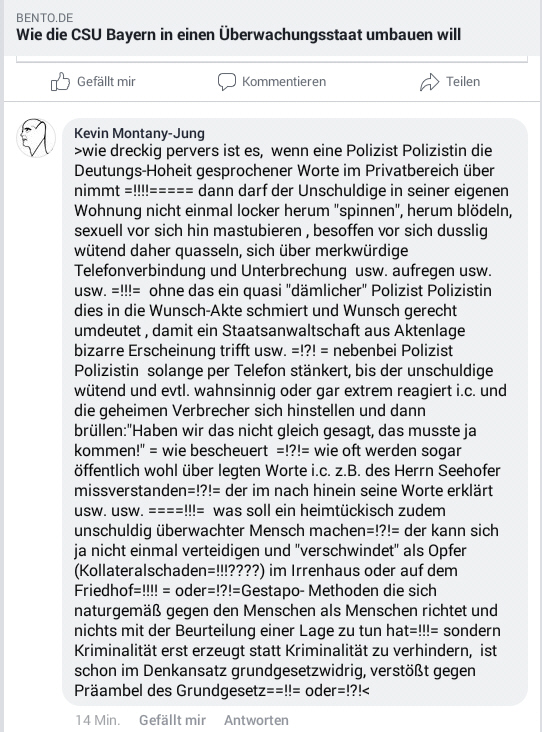The height and width of the screenshot is (732, 542).
Task: Open the Kevin Montany-Jung name link
Action: point(139,134)
